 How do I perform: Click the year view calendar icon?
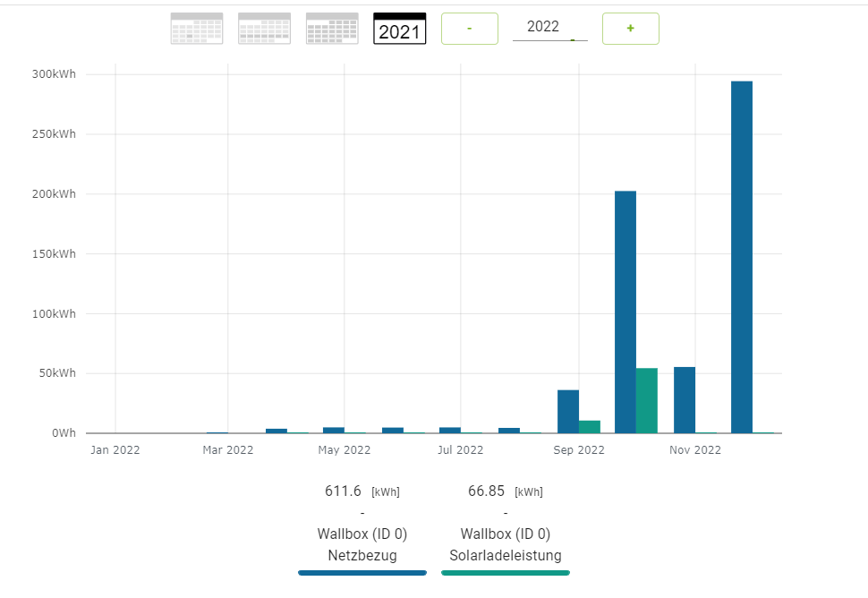click(399, 29)
